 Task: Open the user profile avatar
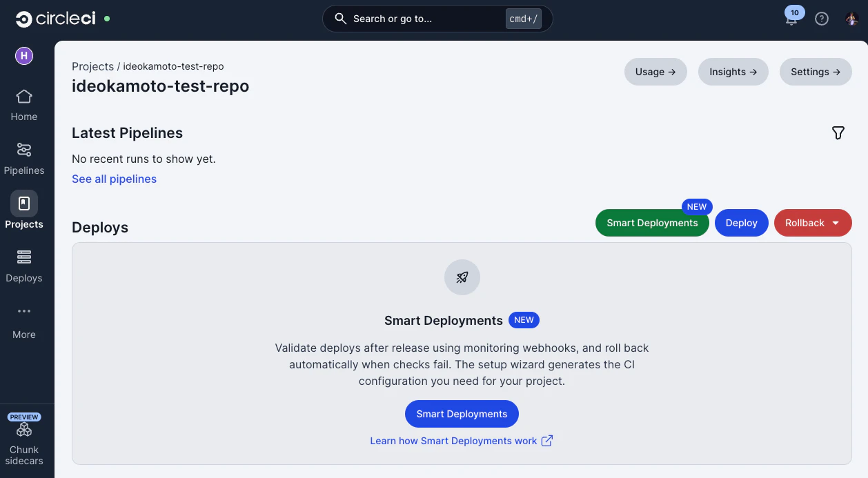(851, 19)
